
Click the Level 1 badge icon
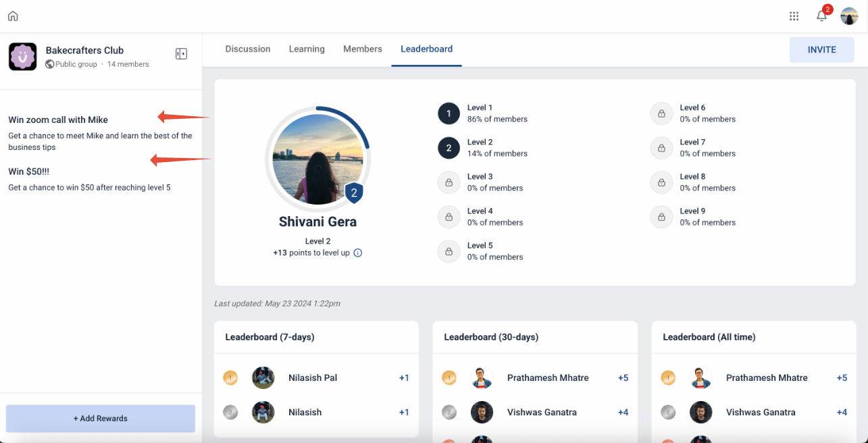tap(449, 113)
